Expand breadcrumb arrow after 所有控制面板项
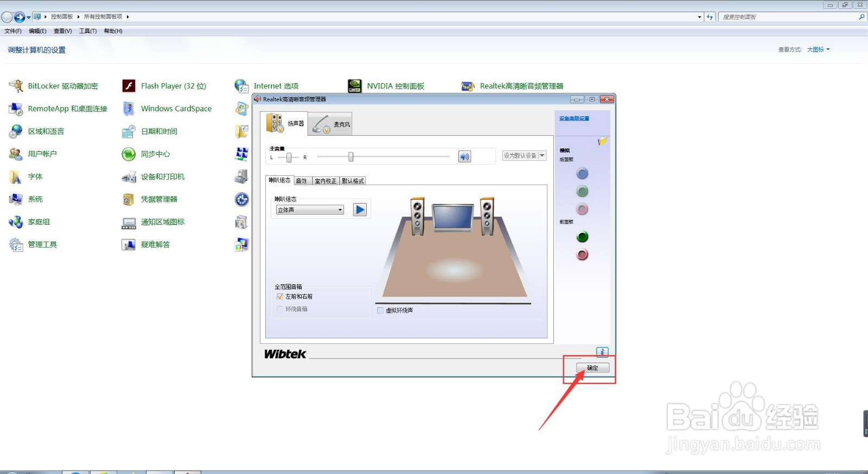This screenshot has height=474, width=868. point(127,17)
